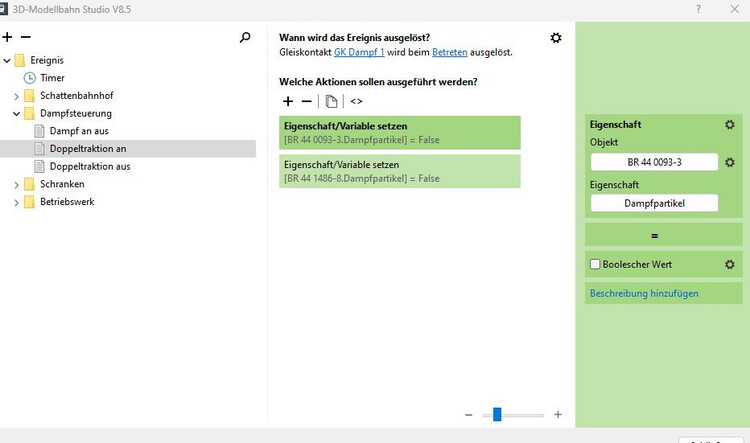Image resolution: width=750 pixels, height=443 pixels.
Task: Open Eigenschaft panel gear settings
Action: tap(730, 125)
